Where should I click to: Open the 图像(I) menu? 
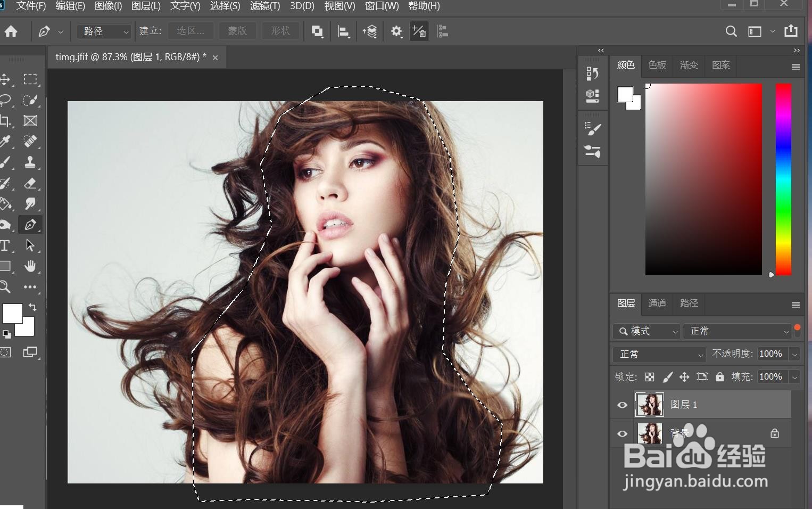[108, 6]
